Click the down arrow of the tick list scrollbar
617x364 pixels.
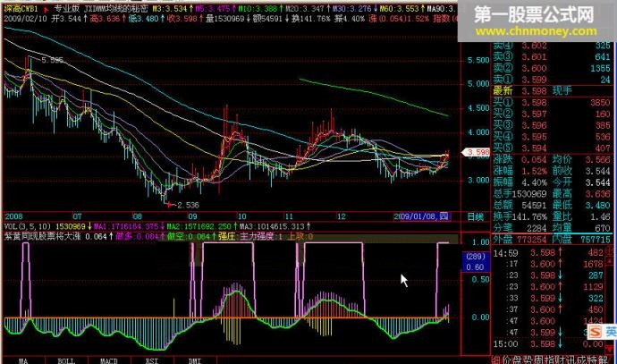611,350
